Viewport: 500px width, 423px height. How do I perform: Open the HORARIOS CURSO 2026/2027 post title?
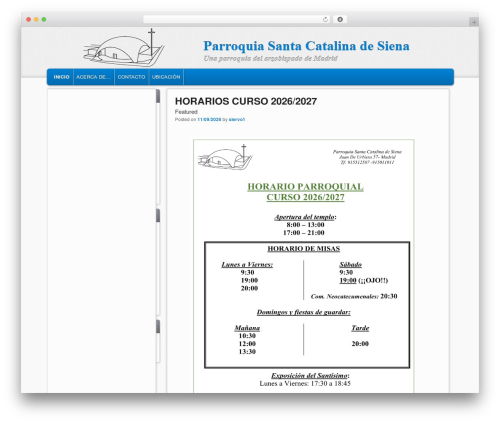(246, 101)
